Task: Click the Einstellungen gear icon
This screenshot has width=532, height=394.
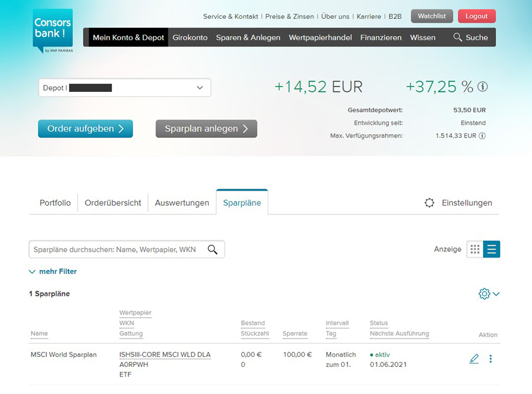Action: click(429, 203)
